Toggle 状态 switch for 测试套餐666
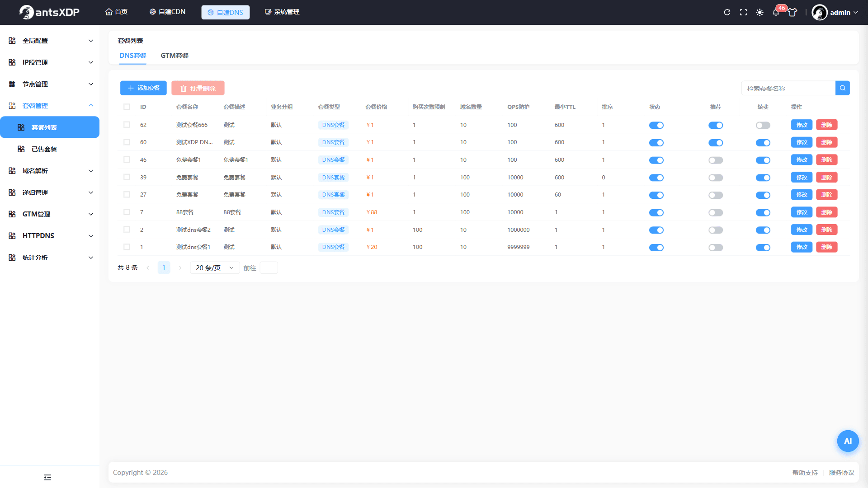Viewport: 868px width, 488px height. [656, 125]
